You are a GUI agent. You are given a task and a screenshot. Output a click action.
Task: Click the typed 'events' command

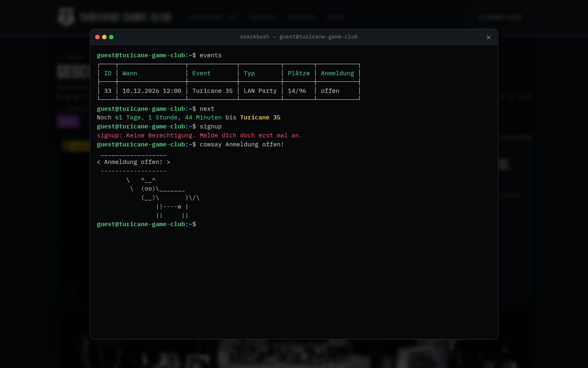pyautogui.click(x=211, y=55)
